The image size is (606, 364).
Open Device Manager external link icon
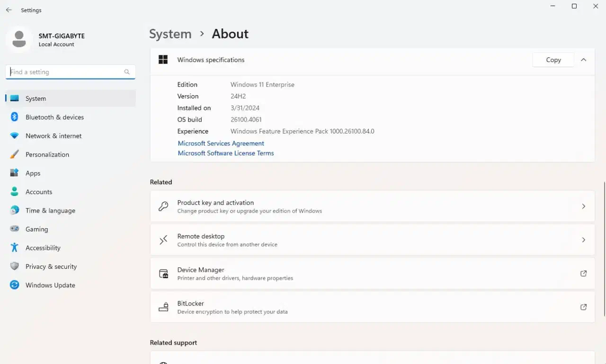click(x=583, y=274)
